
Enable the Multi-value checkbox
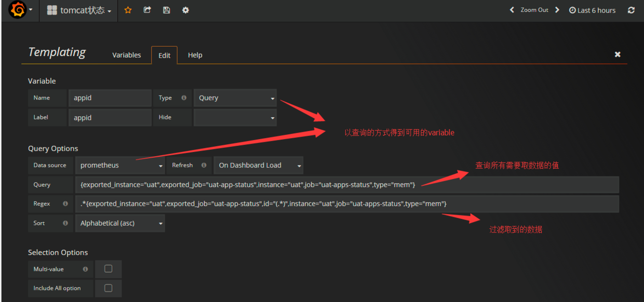click(108, 269)
